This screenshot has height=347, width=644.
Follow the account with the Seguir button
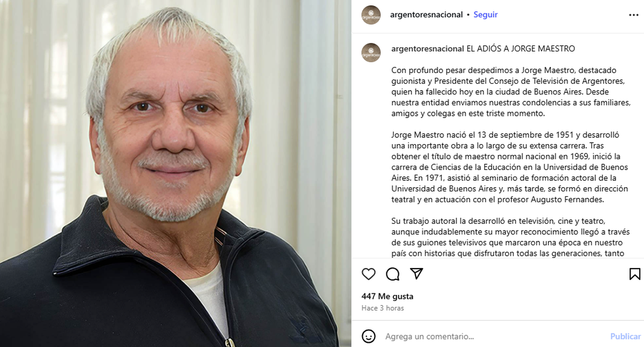485,15
